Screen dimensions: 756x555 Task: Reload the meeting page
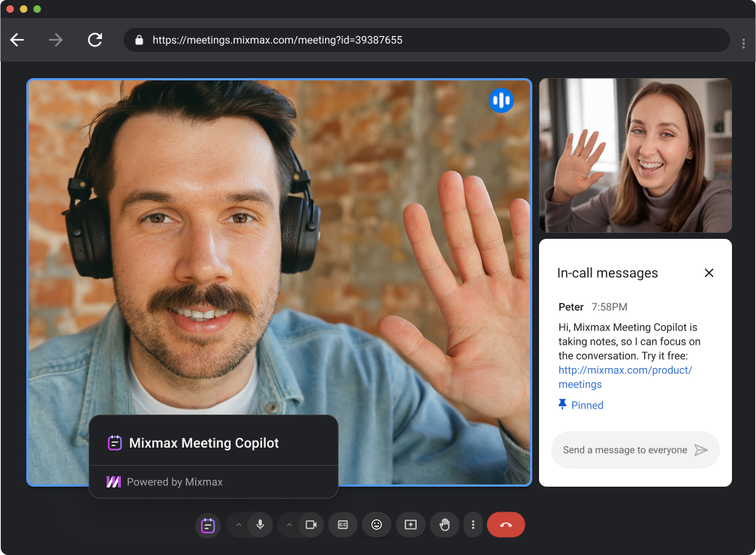click(95, 40)
